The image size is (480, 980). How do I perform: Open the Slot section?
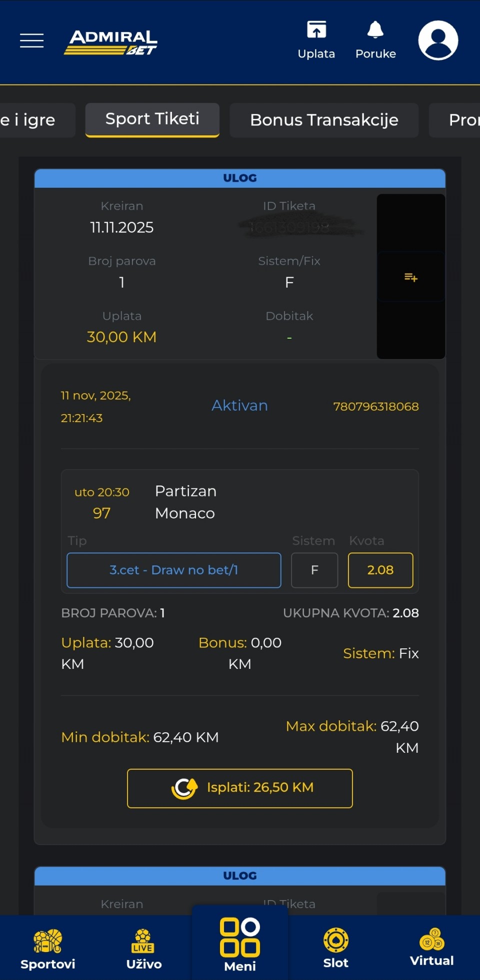point(335,947)
